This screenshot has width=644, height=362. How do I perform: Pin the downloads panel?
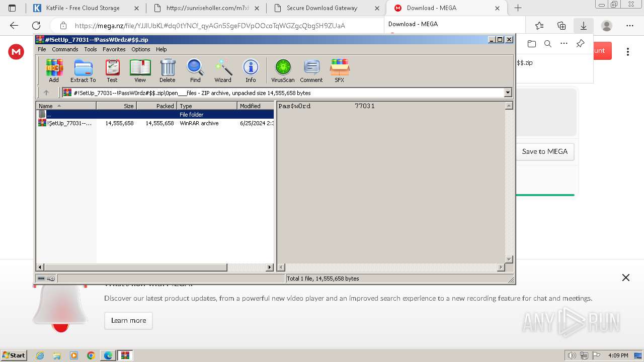pyautogui.click(x=580, y=44)
